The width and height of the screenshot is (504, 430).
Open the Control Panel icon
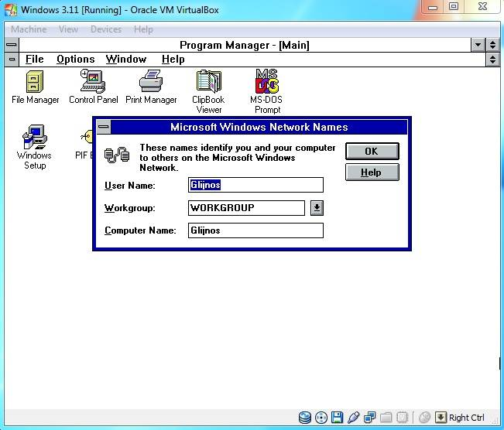[x=92, y=82]
